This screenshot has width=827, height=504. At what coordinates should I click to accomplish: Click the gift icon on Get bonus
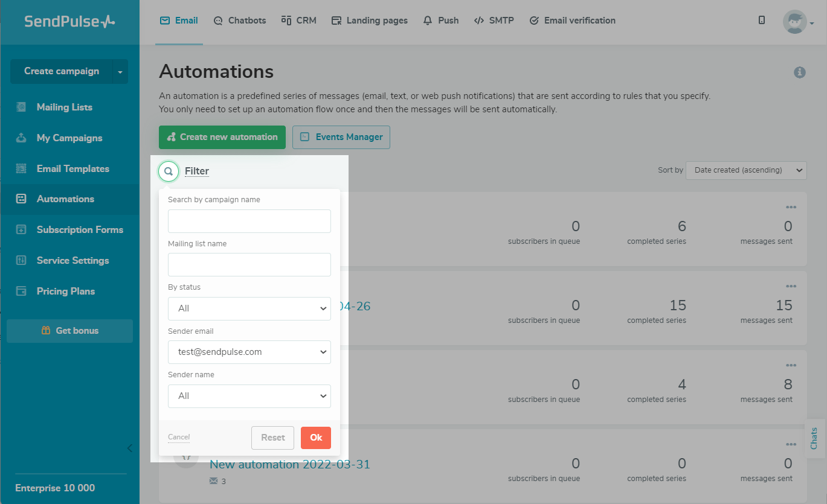click(46, 330)
